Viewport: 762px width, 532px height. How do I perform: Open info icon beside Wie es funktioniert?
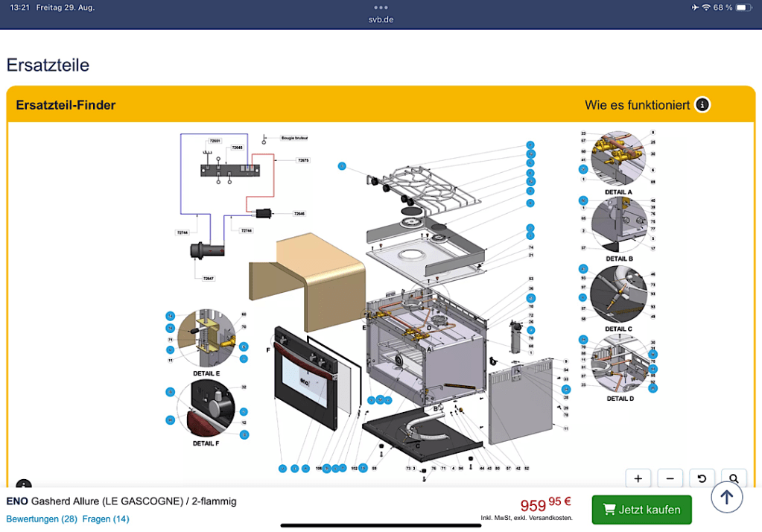click(x=702, y=105)
